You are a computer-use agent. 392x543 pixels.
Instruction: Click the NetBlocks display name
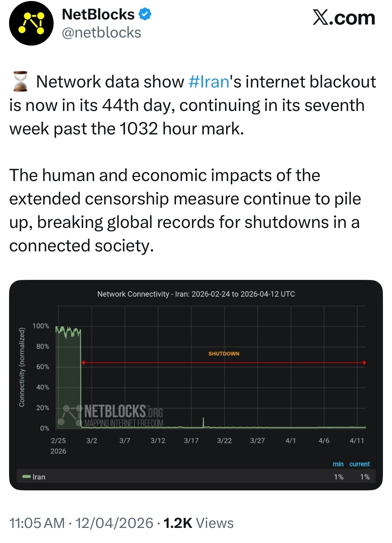coord(98,14)
